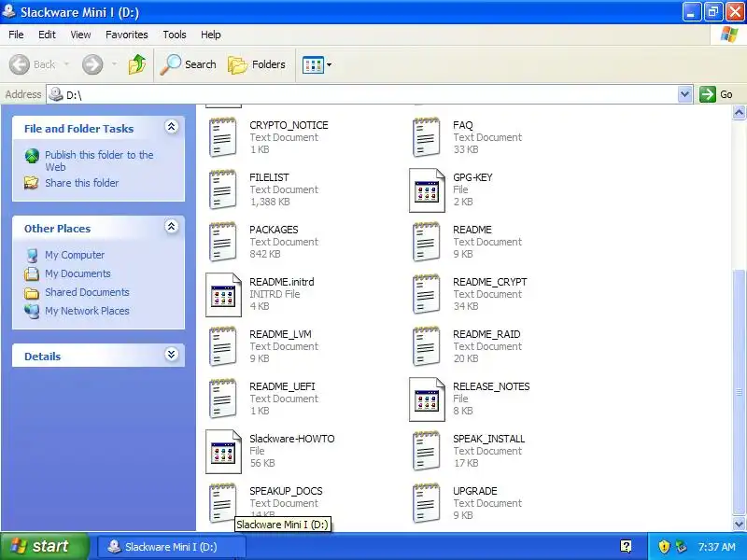Click the Windows flag logo throbber
The height and width of the screenshot is (560, 747).
(728, 35)
